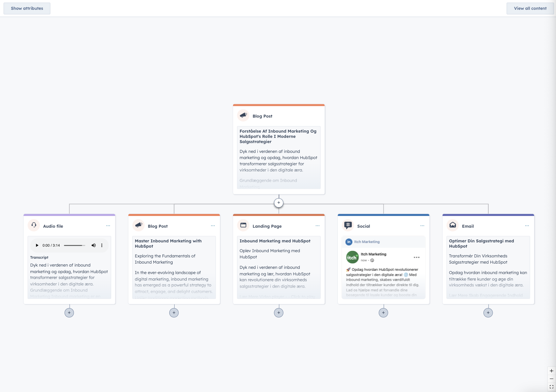The width and height of the screenshot is (556, 392).
Task: Click the 'Landing Page' card heading
Action: (267, 226)
